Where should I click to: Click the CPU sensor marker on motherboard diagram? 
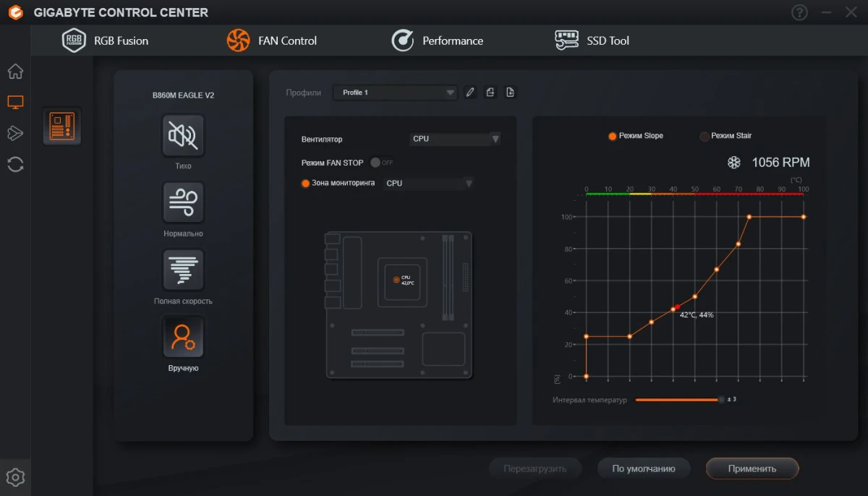[x=396, y=279]
